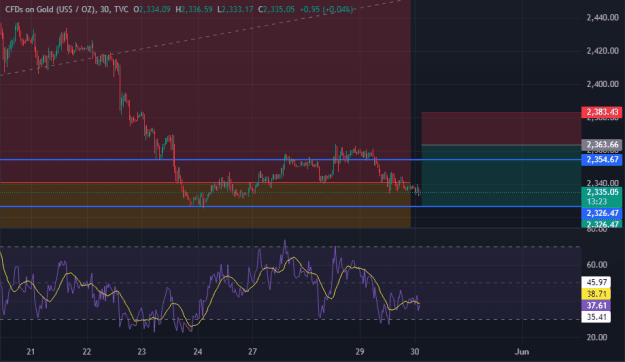Click date 22 on the time axis
Viewport: 625px width, 362px height.
click(x=86, y=352)
